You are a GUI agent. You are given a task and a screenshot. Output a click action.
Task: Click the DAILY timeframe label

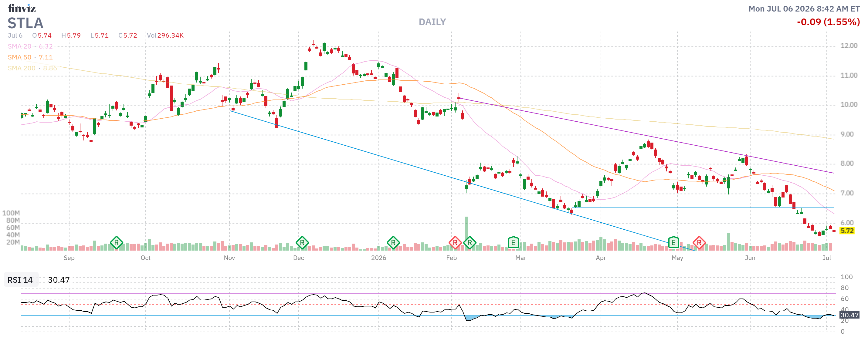pyautogui.click(x=432, y=22)
